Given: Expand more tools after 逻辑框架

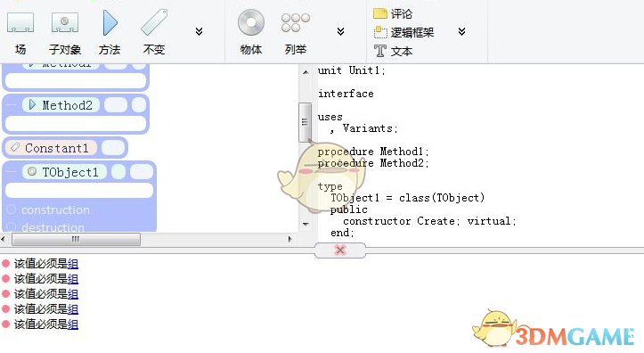Looking at the screenshot, I should point(461,31).
